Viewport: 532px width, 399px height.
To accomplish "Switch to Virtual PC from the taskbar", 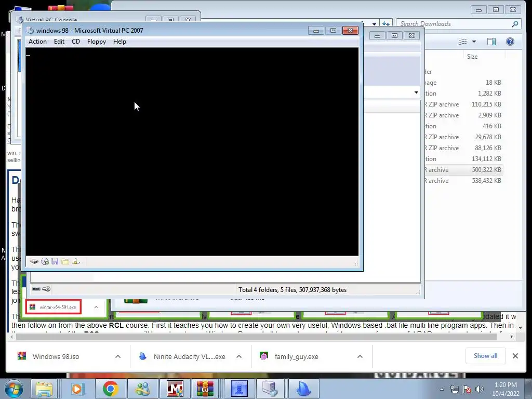I will click(x=271, y=389).
